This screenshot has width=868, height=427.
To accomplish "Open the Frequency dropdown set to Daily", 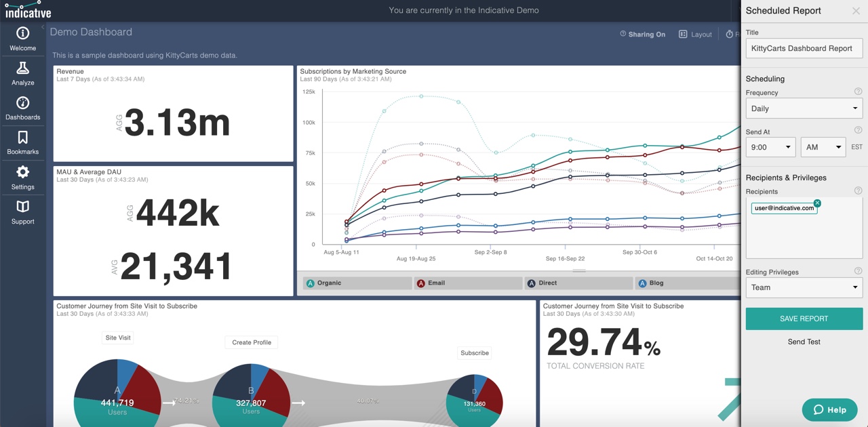I will [804, 108].
